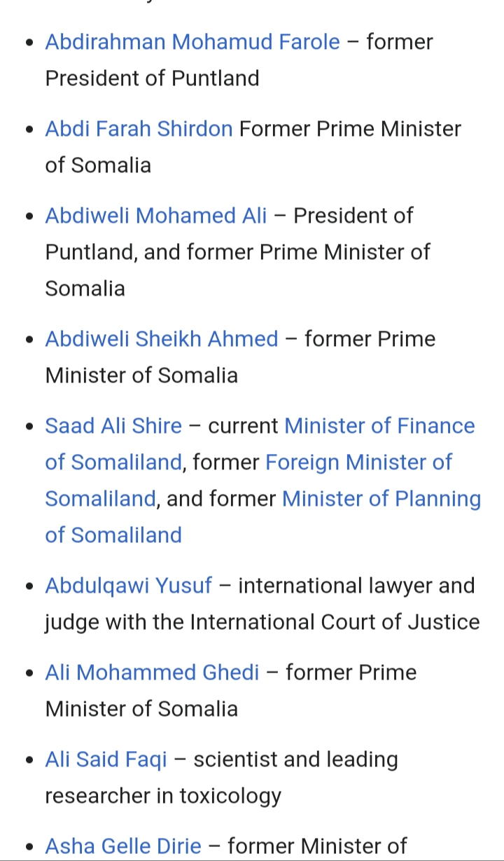This screenshot has width=504, height=861.
Task: Follow the Abdiweli Mohamed Ali link
Action: pyautogui.click(x=156, y=216)
